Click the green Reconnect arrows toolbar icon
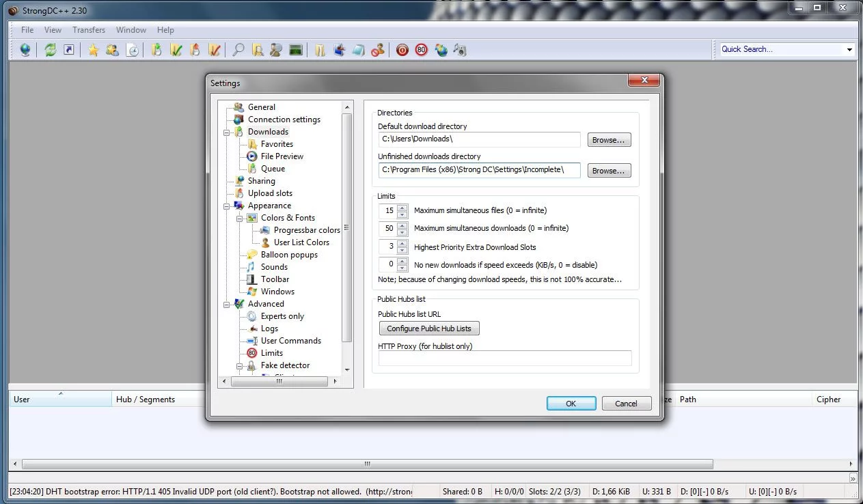Viewport: 863px width, 504px height. pos(50,50)
